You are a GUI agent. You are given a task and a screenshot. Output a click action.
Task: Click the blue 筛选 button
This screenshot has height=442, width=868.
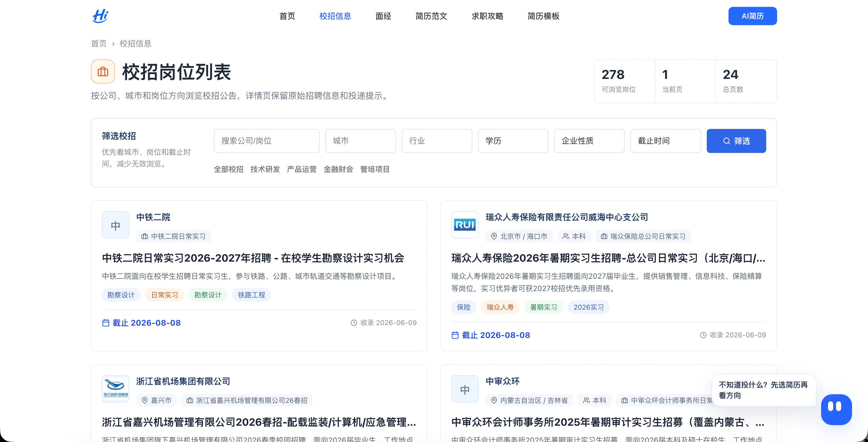click(736, 141)
